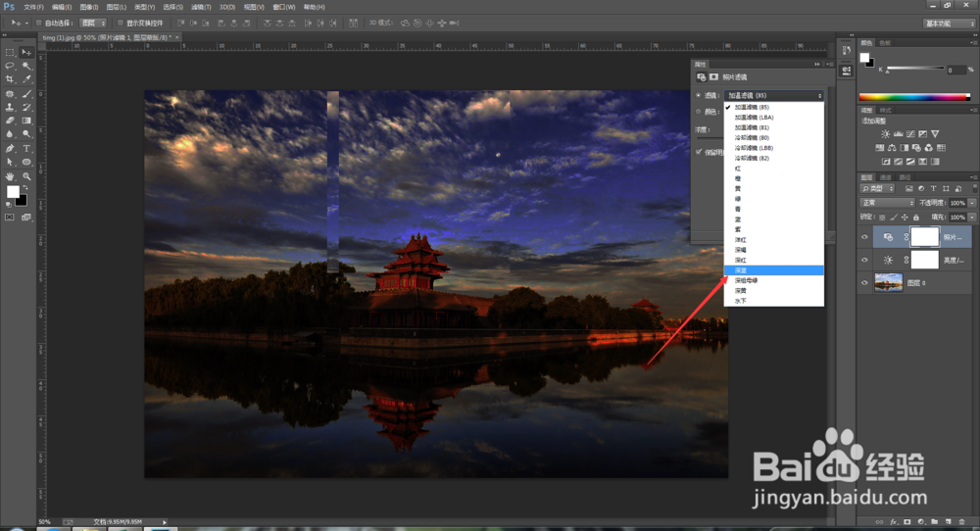Screen dimensions: 980x531
Task: Open tool preset picker arrow beside Move tool
Action: pos(26,24)
